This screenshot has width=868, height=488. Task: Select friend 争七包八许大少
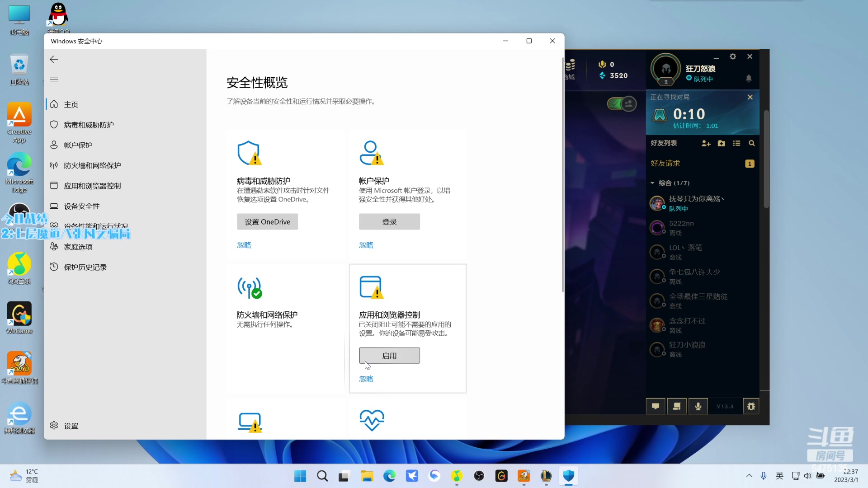(702, 277)
